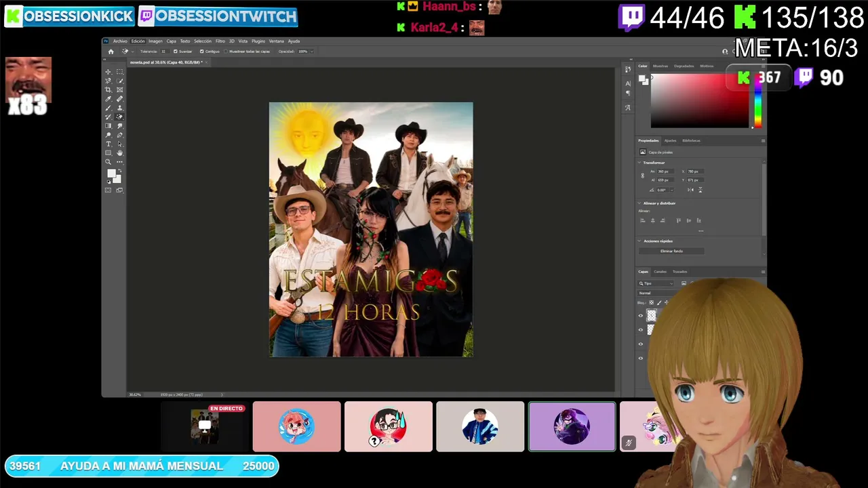The width and height of the screenshot is (868, 488).
Task: Hide the topmost layer via its eye icon
Action: (x=640, y=316)
